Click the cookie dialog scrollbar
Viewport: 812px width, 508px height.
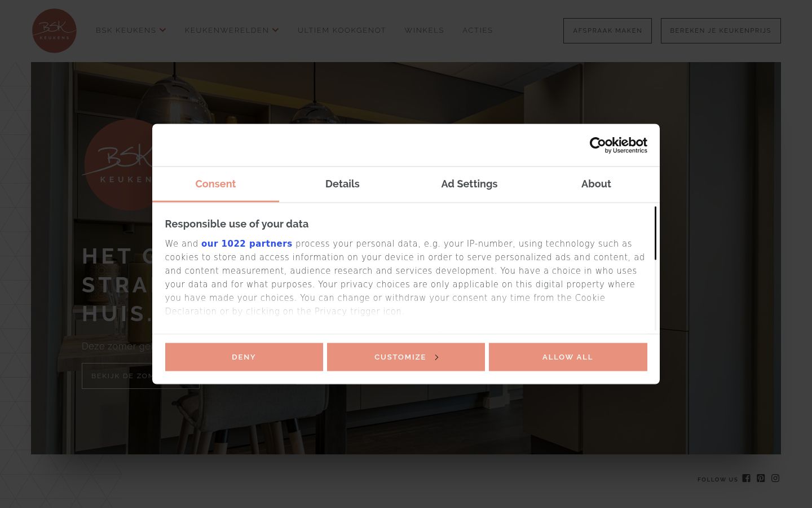pos(655,233)
